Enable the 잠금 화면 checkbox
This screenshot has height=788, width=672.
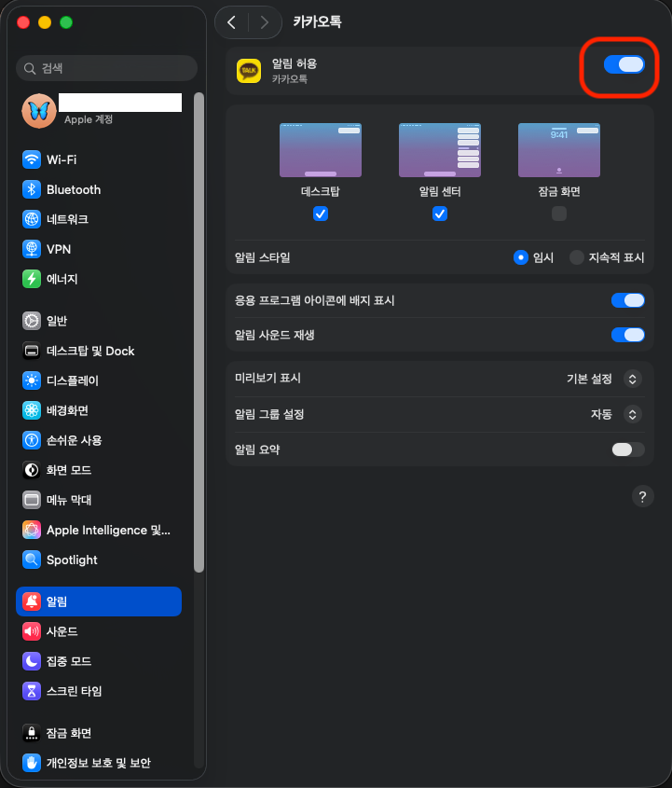coord(559,214)
